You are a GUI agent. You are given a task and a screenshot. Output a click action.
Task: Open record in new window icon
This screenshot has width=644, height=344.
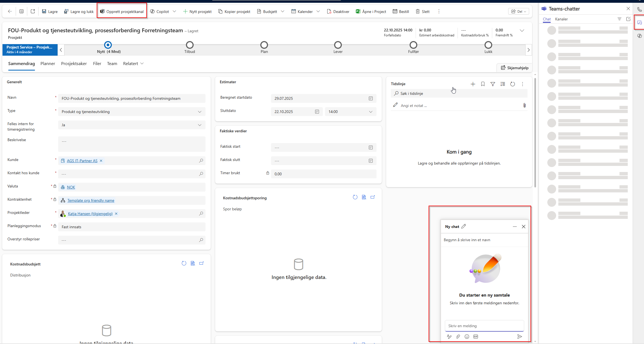point(33,11)
